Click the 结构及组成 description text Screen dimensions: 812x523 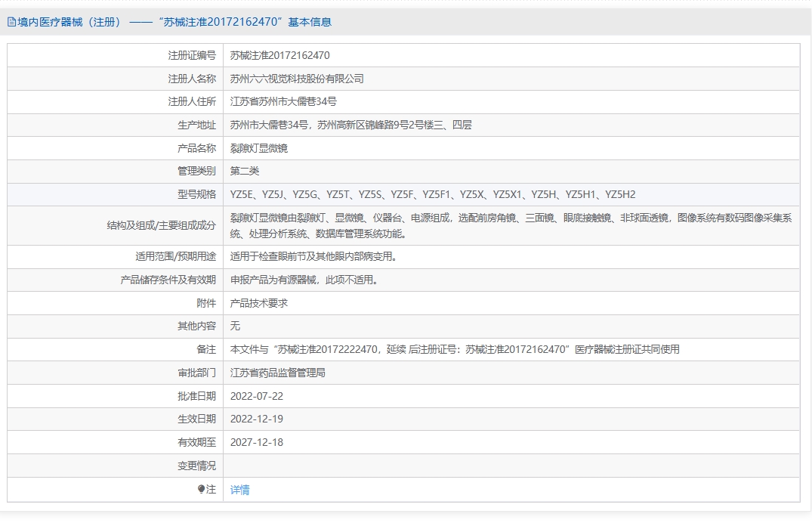[511, 225]
